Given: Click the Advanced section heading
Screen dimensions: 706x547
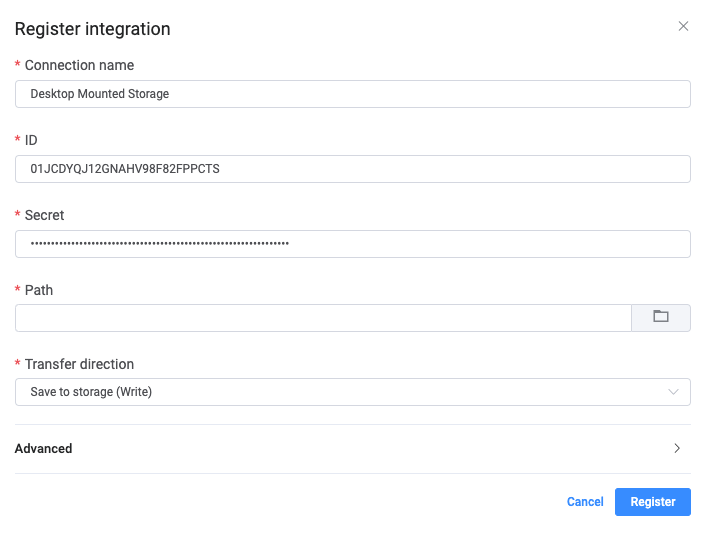Looking at the screenshot, I should [x=44, y=449].
